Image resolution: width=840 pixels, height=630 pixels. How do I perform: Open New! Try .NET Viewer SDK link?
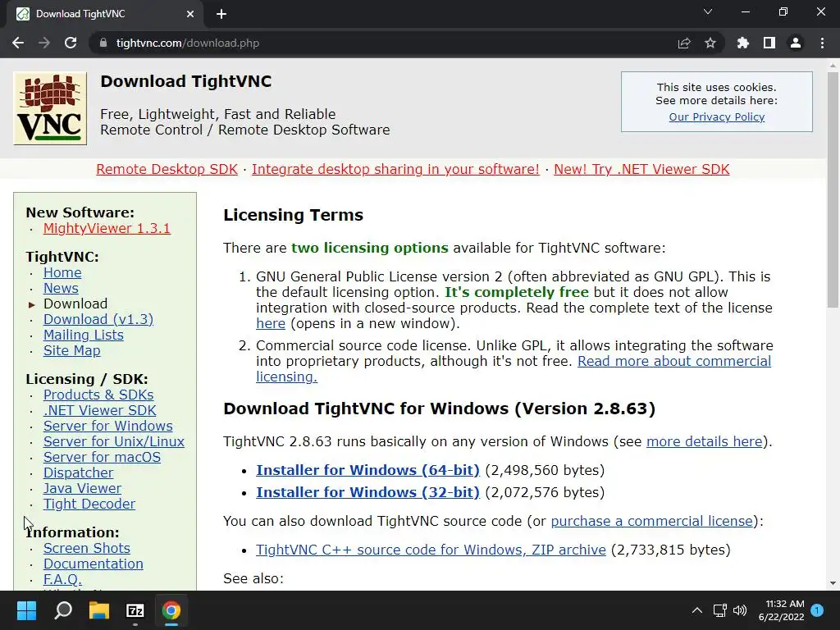[x=641, y=169]
